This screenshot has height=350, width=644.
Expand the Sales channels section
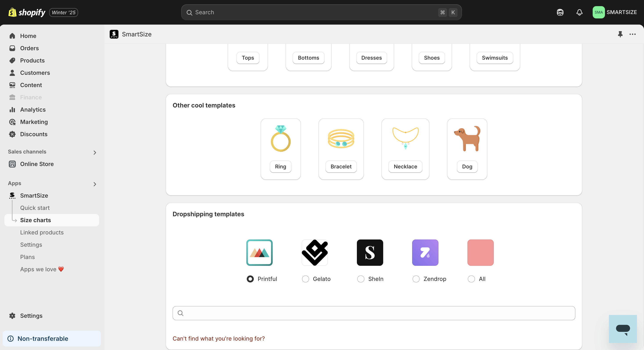pyautogui.click(x=95, y=152)
